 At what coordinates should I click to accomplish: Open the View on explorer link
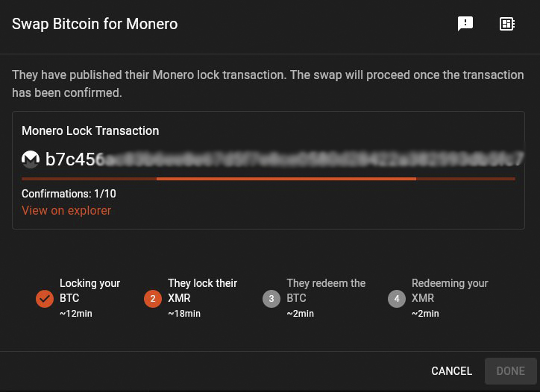click(66, 211)
